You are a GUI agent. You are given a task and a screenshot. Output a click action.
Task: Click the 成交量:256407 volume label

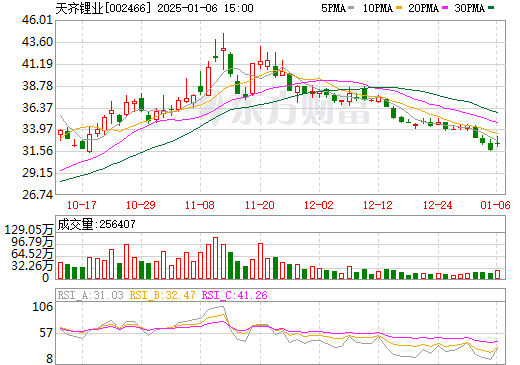pyautogui.click(x=96, y=224)
